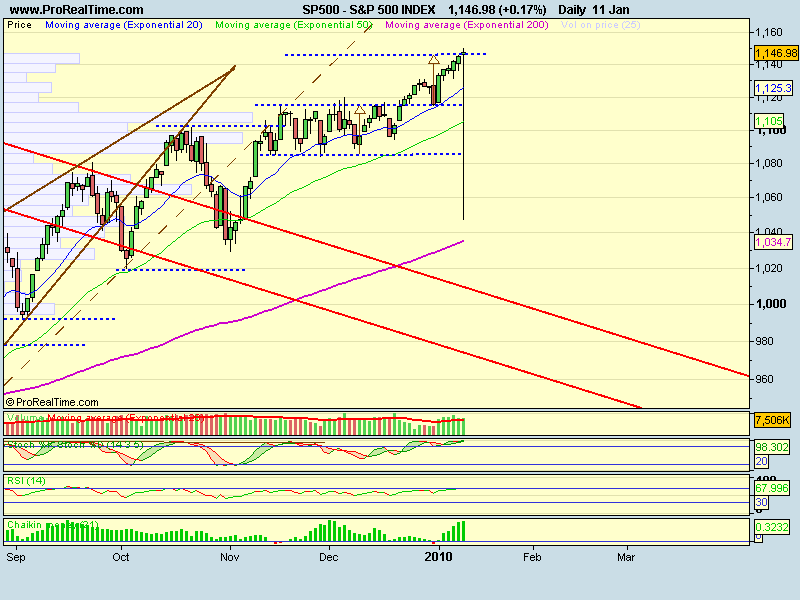800x600 pixels.
Task: Click the 1,160 price axis label
Action: (x=768, y=33)
